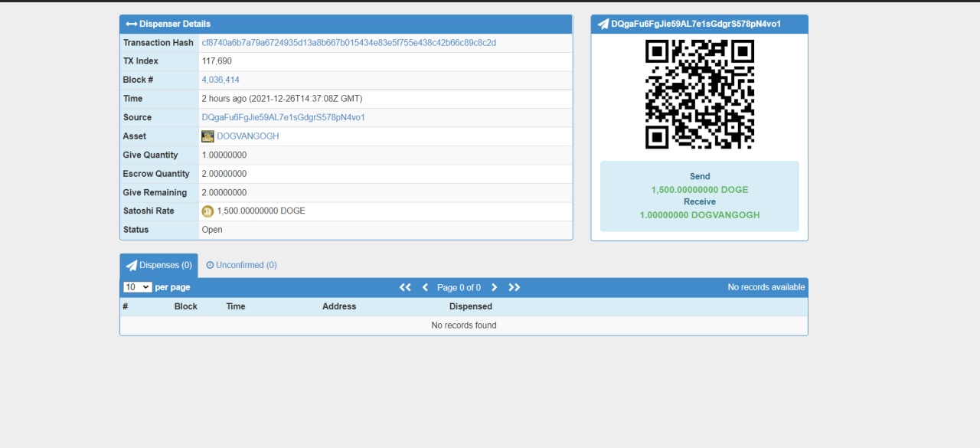The width and height of the screenshot is (980, 448).
Task: Click the Status value Open
Action: (x=212, y=230)
